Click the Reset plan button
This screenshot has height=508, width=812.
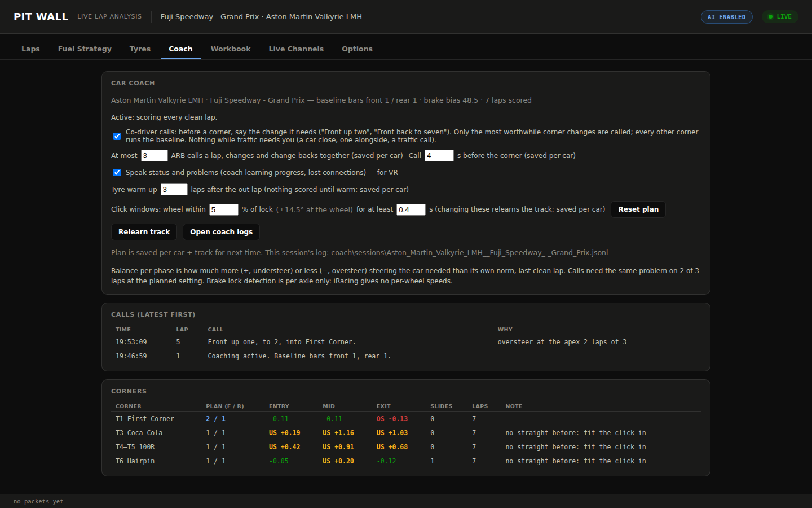click(638, 209)
